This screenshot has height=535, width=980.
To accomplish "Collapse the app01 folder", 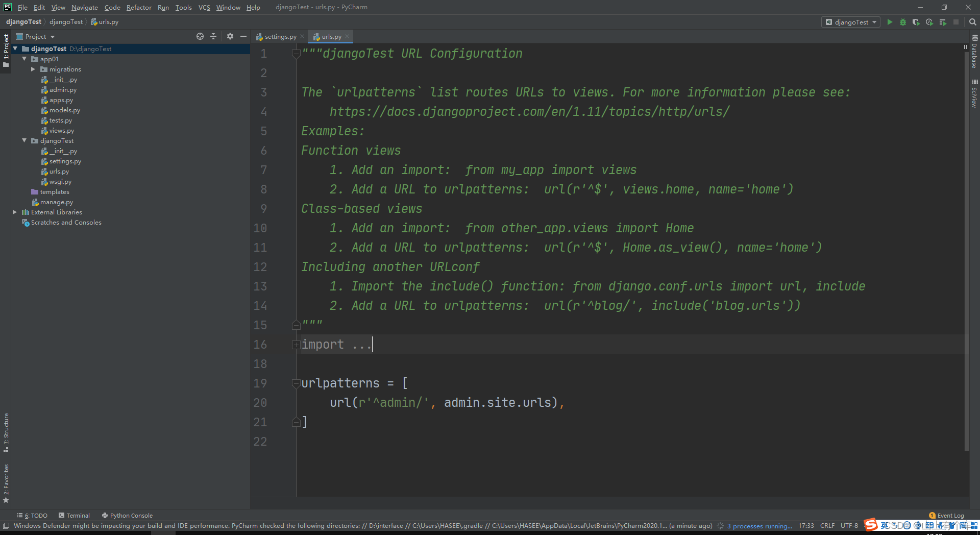I will pos(24,59).
